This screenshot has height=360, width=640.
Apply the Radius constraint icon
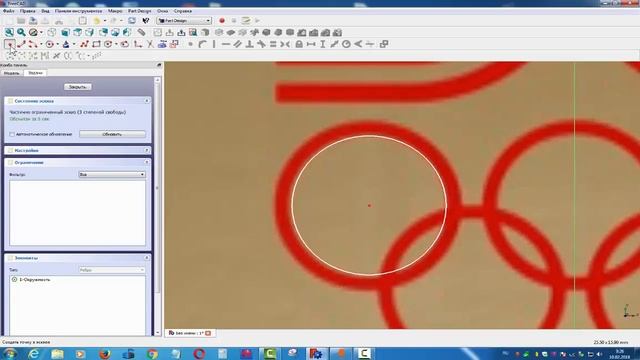tap(346, 44)
